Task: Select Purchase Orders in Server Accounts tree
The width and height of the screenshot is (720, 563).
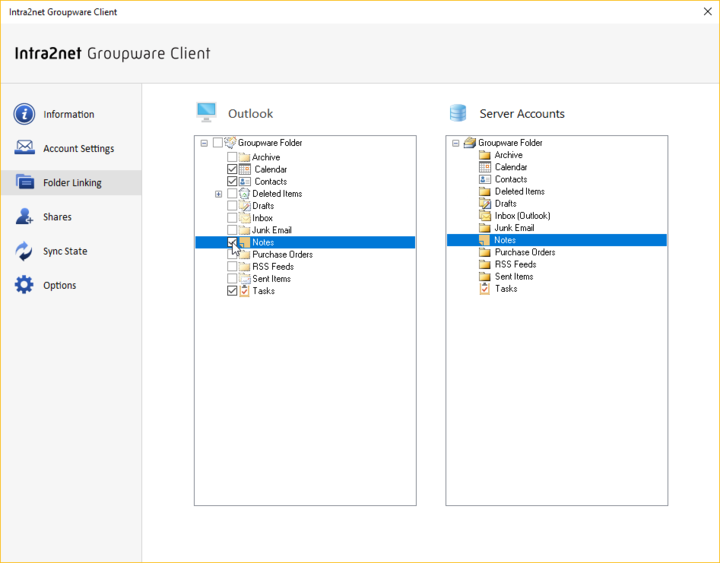Action: pyautogui.click(x=524, y=252)
